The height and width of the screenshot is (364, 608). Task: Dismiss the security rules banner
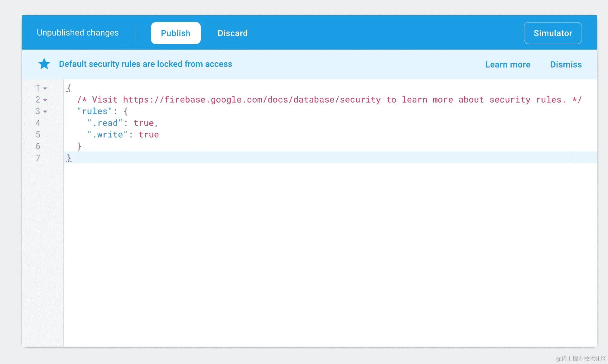[566, 65]
